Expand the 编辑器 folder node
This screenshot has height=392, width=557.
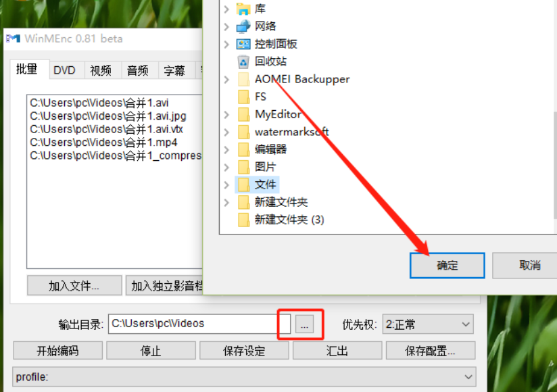tap(226, 149)
